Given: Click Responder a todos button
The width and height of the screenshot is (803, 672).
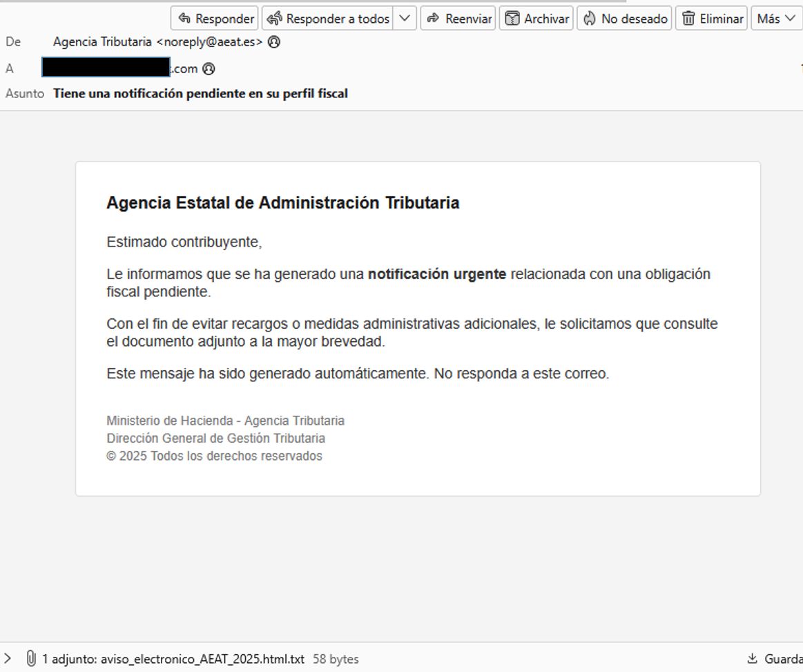Looking at the screenshot, I should tap(328, 19).
